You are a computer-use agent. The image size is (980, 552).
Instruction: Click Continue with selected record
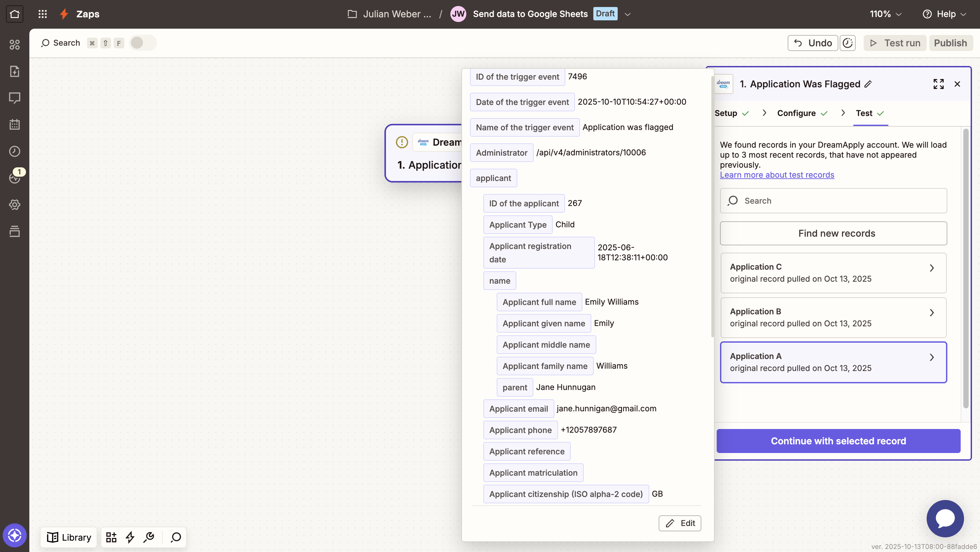(x=838, y=441)
